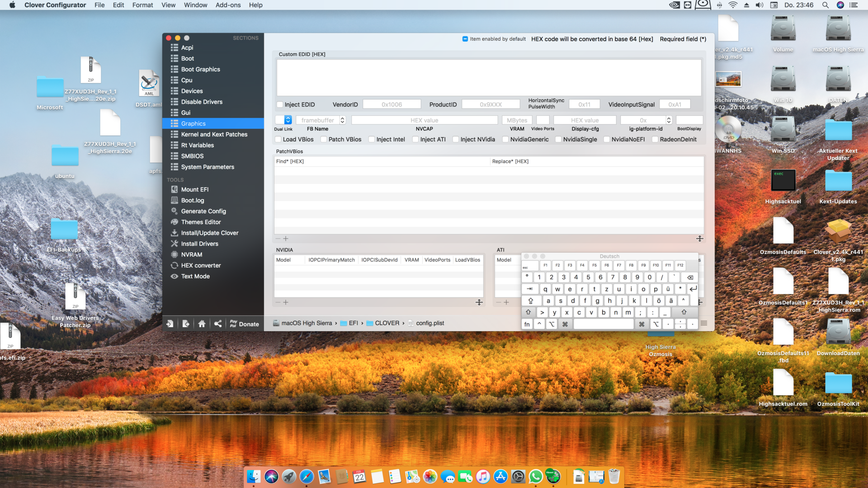Select the Kernel and Kext Patches section

[214, 134]
